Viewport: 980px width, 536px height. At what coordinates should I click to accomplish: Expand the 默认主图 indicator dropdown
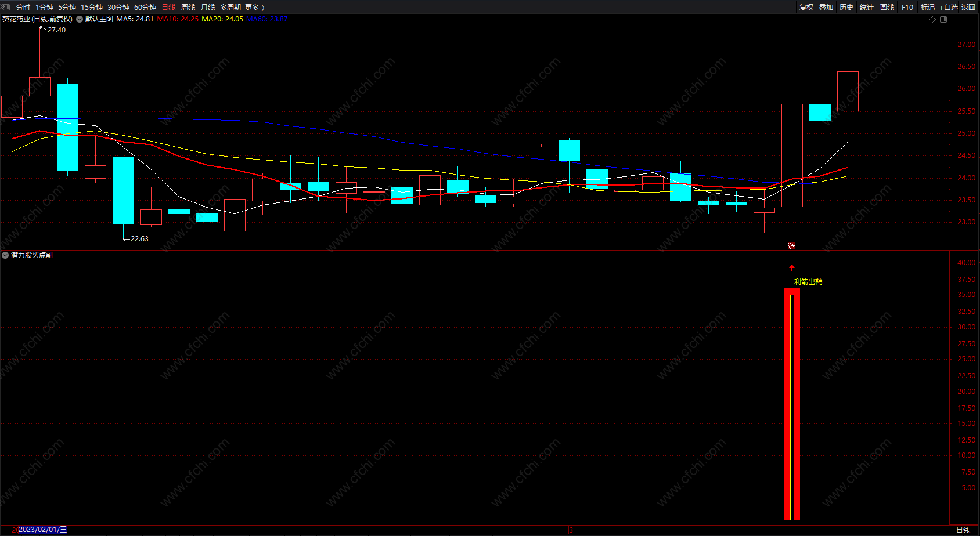(x=80, y=19)
